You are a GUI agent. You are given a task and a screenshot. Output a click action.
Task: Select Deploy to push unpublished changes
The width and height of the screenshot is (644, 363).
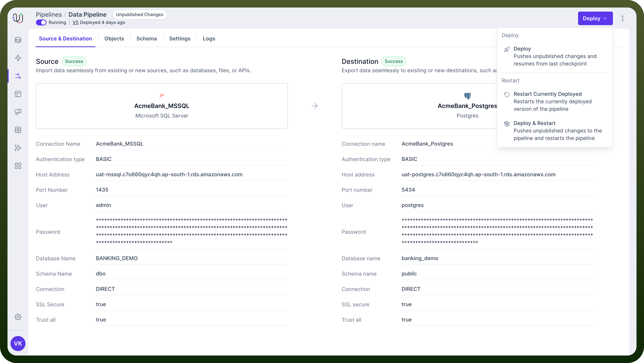pyautogui.click(x=555, y=56)
